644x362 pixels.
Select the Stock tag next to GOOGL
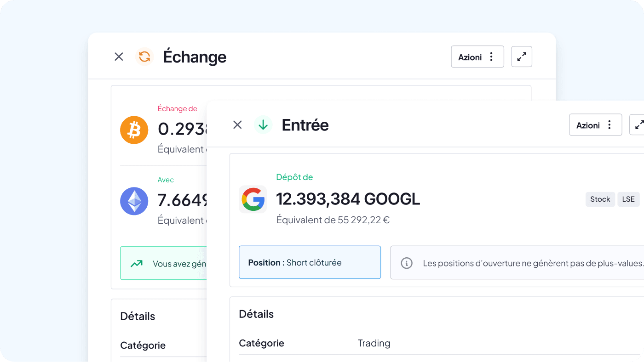coord(600,199)
